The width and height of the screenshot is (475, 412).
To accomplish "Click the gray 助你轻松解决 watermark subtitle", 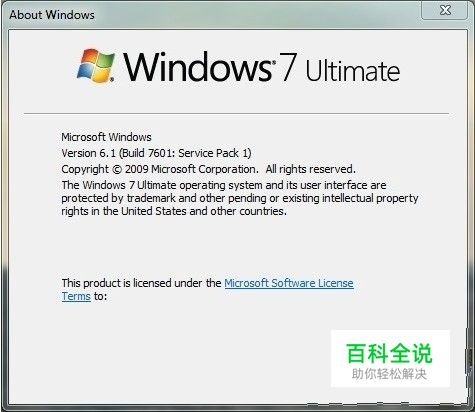I will tap(389, 374).
